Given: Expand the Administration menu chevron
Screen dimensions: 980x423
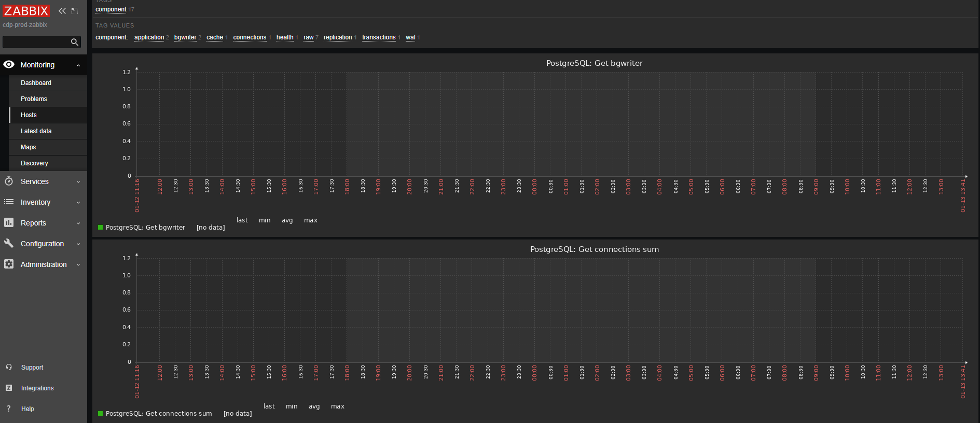Looking at the screenshot, I should (78, 265).
